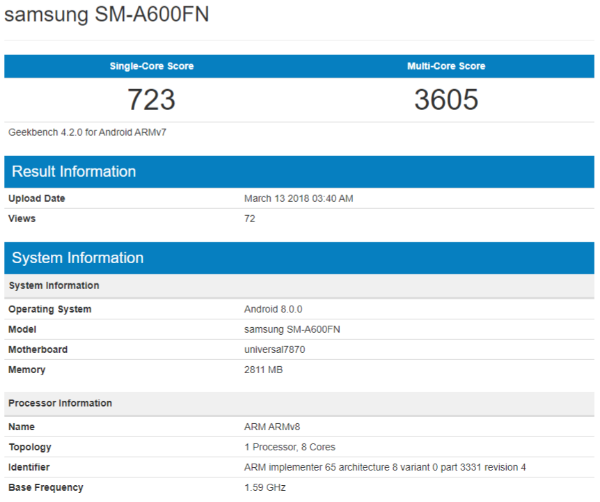The image size is (600, 502).
Task: Click the Processor Information subheader row
Action: [x=60, y=403]
